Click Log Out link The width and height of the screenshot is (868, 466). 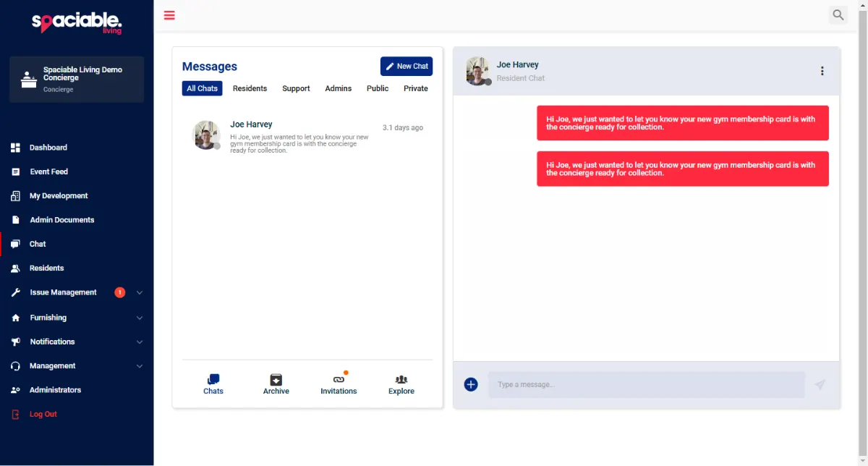(43, 415)
